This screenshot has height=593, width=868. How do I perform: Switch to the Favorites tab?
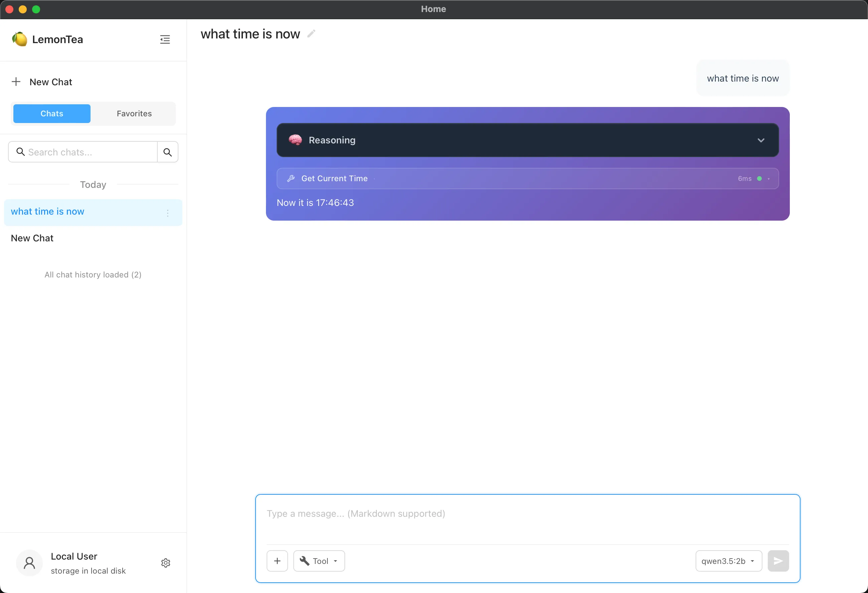coord(134,114)
